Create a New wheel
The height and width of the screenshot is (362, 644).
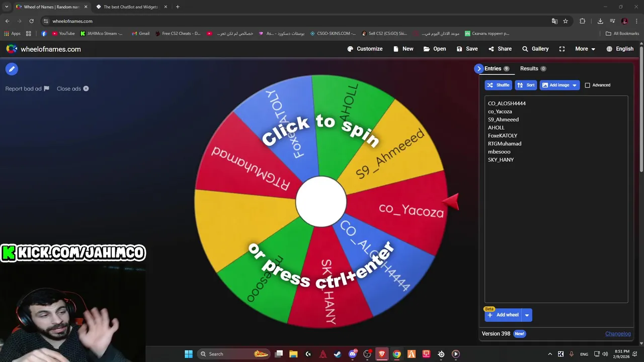click(403, 49)
